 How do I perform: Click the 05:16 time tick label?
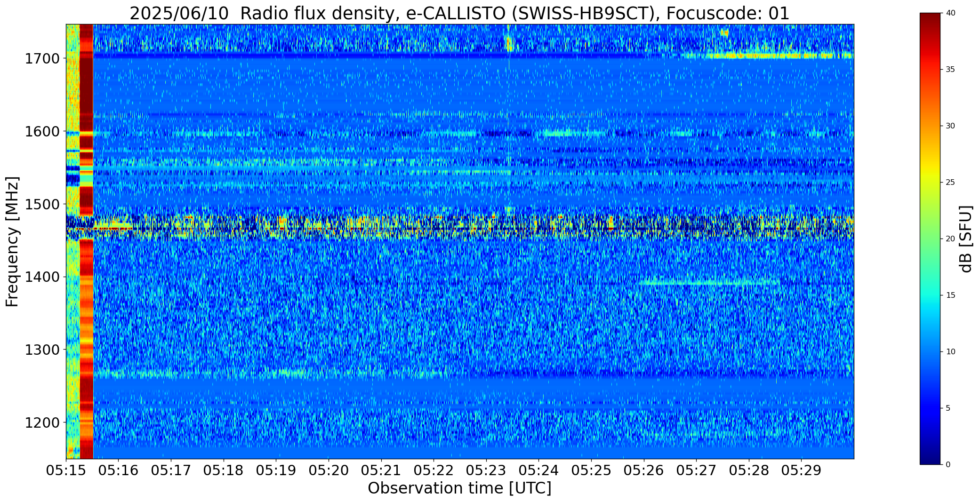119,470
